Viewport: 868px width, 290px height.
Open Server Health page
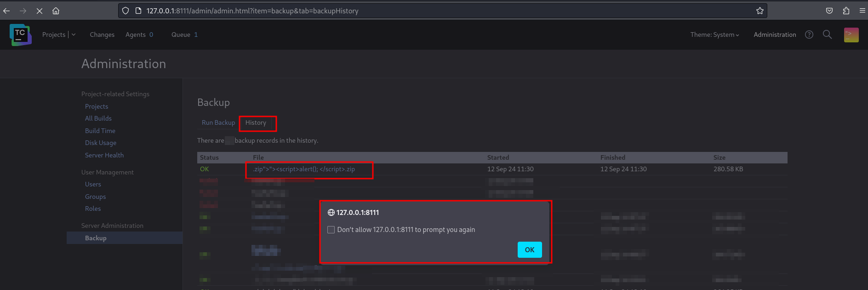(104, 155)
